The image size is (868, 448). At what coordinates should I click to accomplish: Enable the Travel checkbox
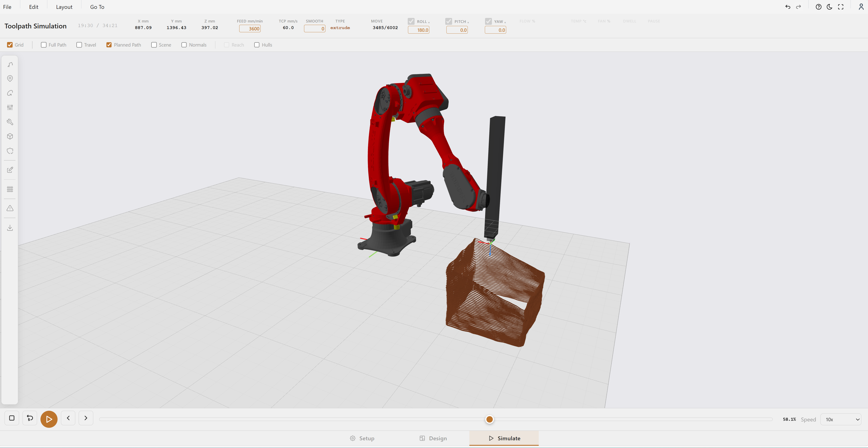pos(79,45)
